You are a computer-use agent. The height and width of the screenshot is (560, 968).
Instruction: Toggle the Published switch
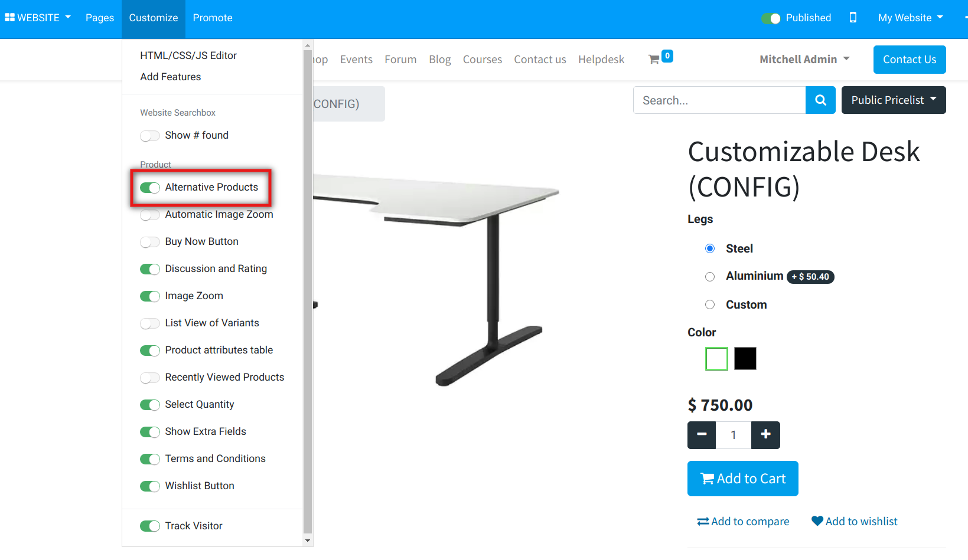tap(771, 18)
